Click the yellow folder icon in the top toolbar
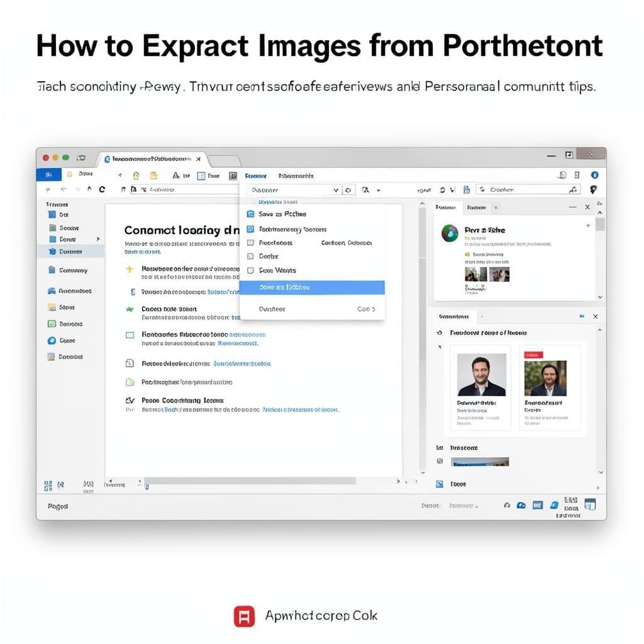This screenshot has width=644, height=644. point(153,176)
